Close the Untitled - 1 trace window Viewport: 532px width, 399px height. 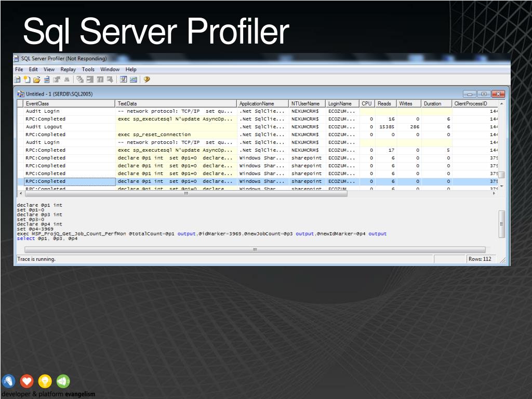[x=498, y=94]
